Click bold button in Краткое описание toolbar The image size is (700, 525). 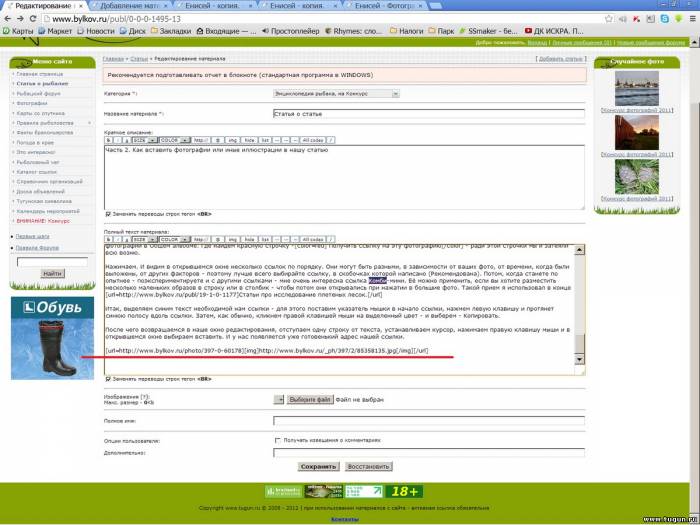point(108,140)
